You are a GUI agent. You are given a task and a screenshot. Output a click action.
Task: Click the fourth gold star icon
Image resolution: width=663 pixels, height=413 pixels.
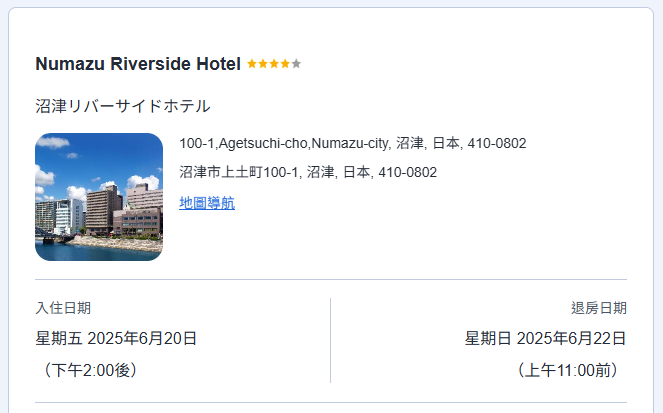(x=285, y=64)
